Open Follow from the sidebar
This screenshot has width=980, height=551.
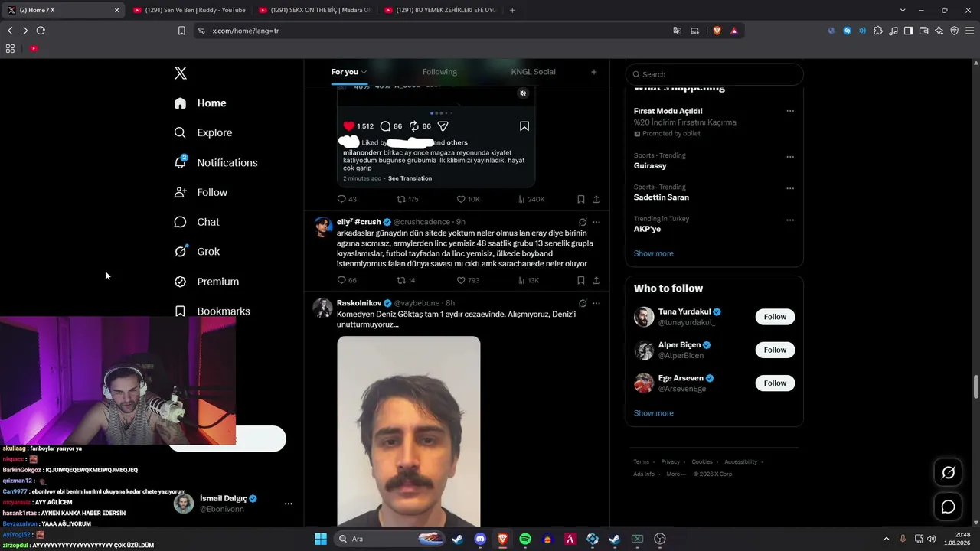(201, 192)
